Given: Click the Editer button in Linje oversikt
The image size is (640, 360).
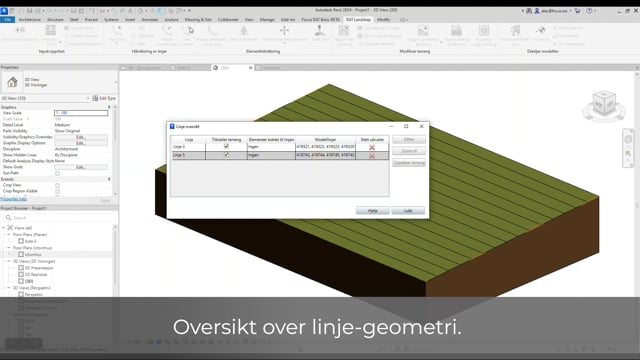Looking at the screenshot, I should [409, 140].
